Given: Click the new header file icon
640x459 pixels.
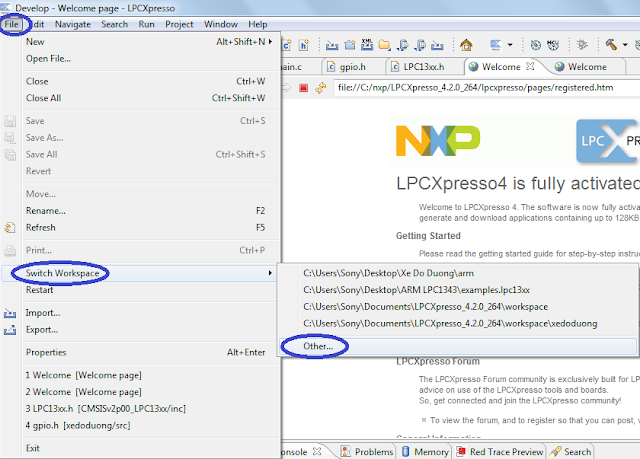Looking at the screenshot, I should (304, 45).
